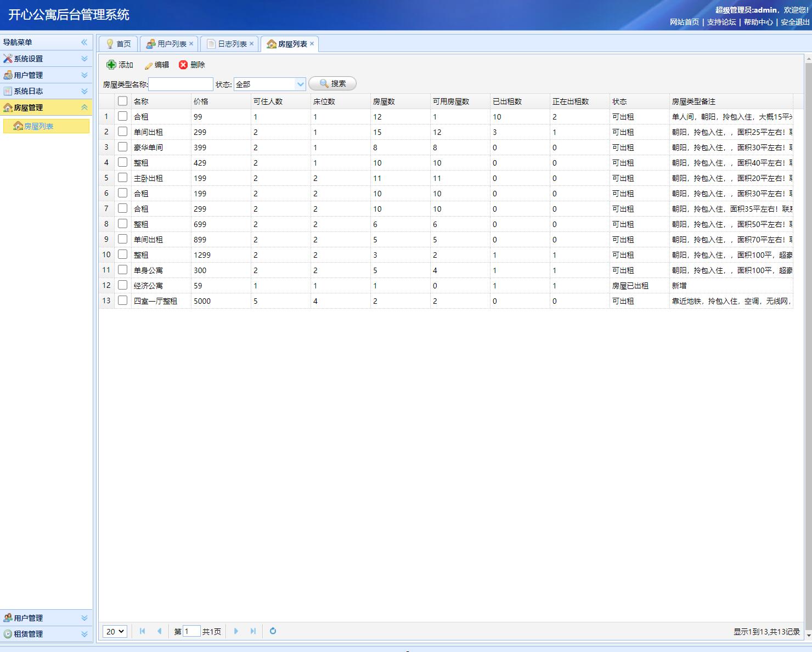The image size is (812, 652).
Task: Close the 日志列表 tab
Action: point(251,44)
